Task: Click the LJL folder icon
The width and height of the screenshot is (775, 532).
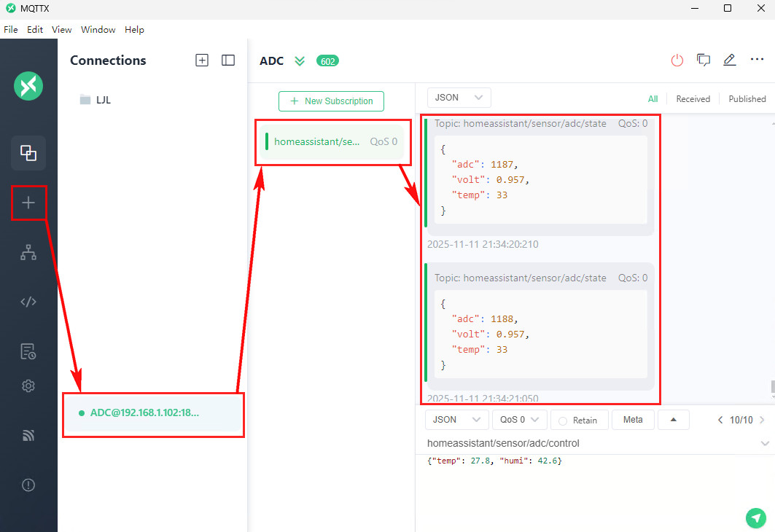Action: [x=85, y=100]
